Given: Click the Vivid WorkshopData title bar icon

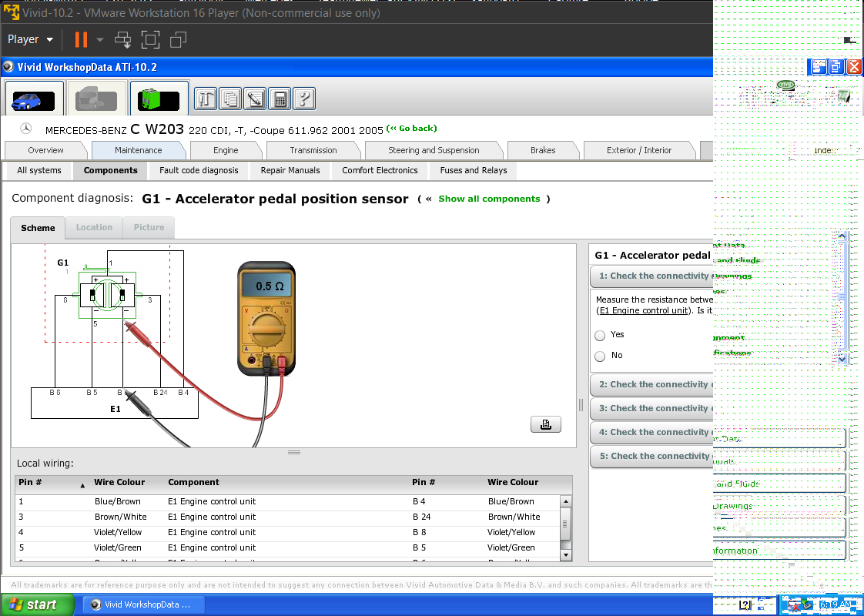Looking at the screenshot, I should tap(8, 67).
